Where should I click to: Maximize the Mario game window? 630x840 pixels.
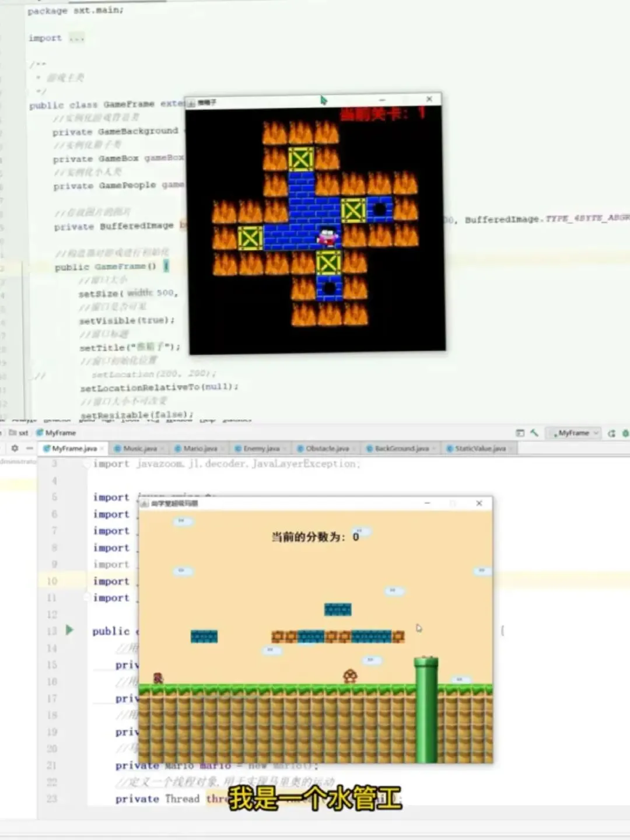coord(453,503)
